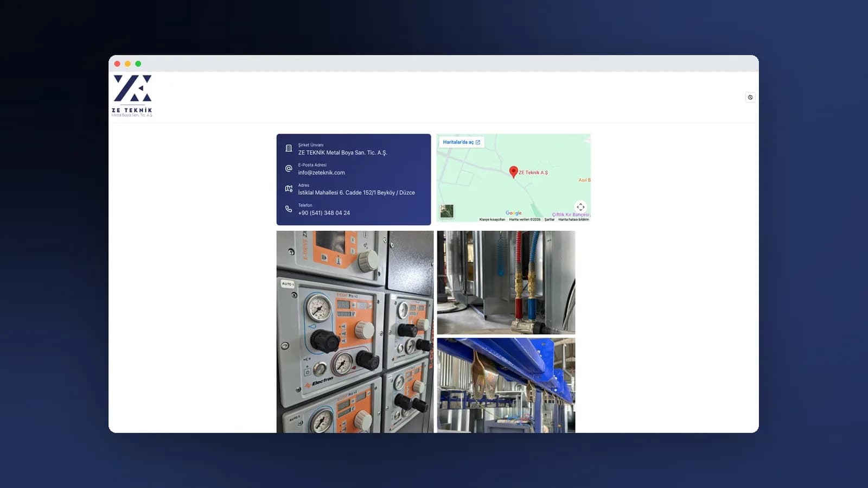Click 'Harita hatası bildirin' map link
The image size is (868, 488).
coord(573,219)
